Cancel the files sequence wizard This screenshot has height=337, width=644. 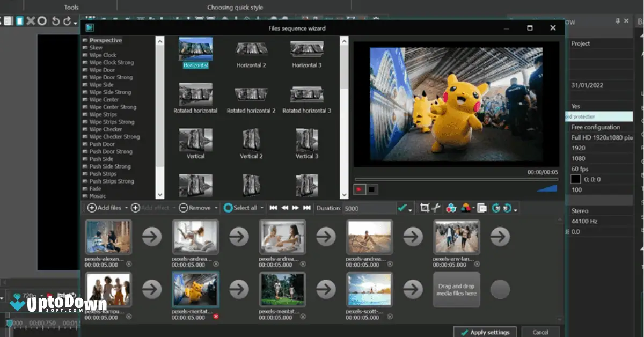[540, 332]
